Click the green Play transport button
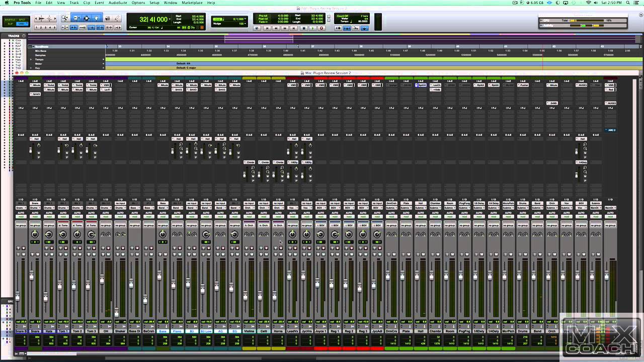 click(x=312, y=28)
